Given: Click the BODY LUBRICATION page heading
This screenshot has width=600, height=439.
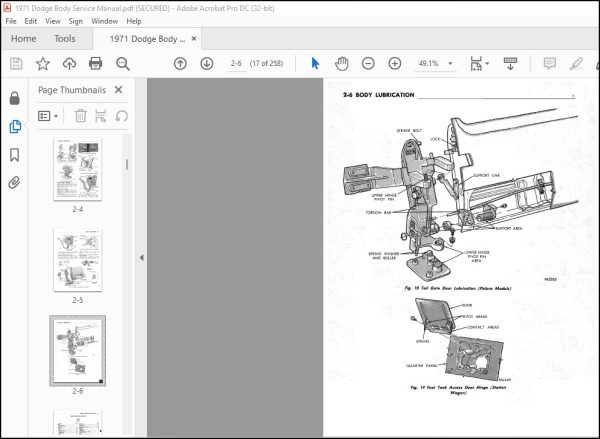Looking at the screenshot, I should click(x=385, y=95).
